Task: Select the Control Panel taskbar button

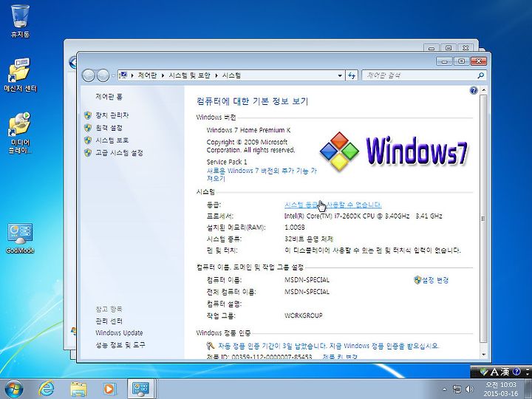Action: 141,389
